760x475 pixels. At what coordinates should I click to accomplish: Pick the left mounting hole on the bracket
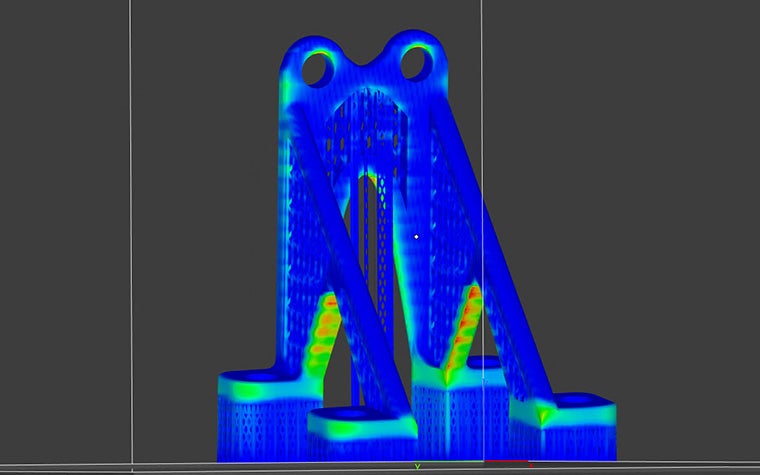click(x=319, y=69)
